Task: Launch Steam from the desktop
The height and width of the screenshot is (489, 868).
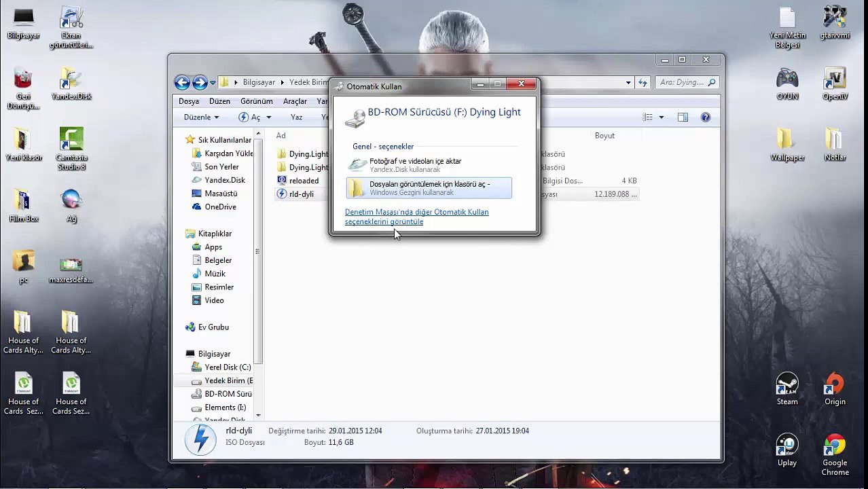Action: (787, 390)
